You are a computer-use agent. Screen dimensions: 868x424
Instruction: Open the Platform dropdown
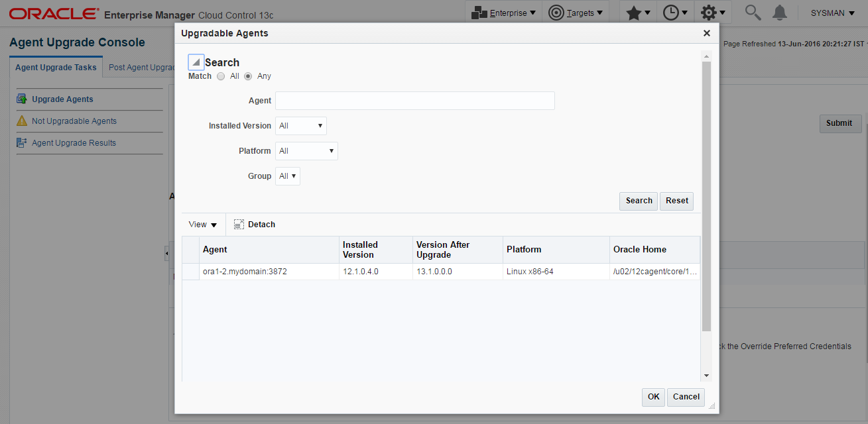tap(306, 151)
